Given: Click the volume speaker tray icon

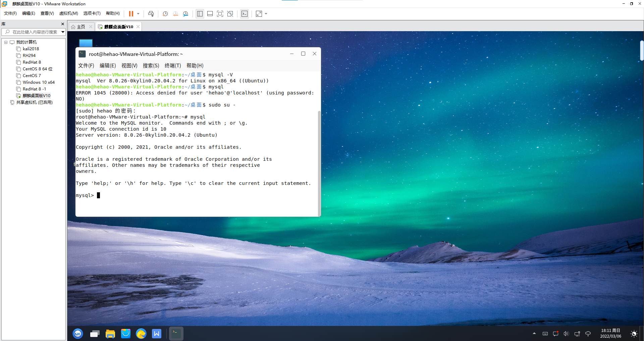Looking at the screenshot, I should [x=566, y=334].
